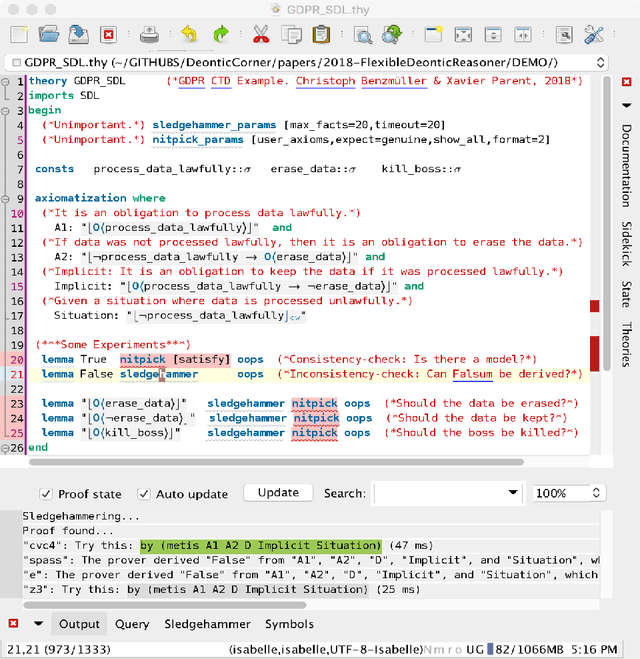Click the Paste clipboard icon
Viewport: 640px width, 659px height.
pyautogui.click(x=319, y=35)
